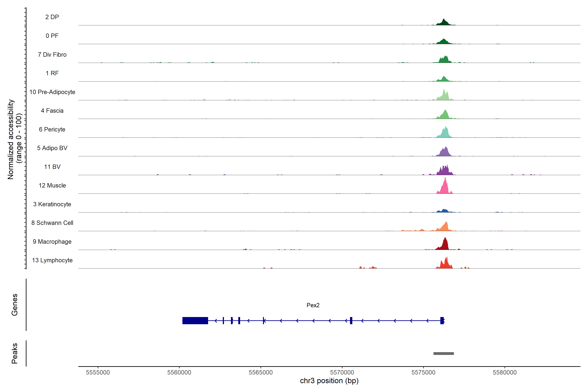Click the 7 Div Fibro track label
588x392 pixels.
coord(52,55)
